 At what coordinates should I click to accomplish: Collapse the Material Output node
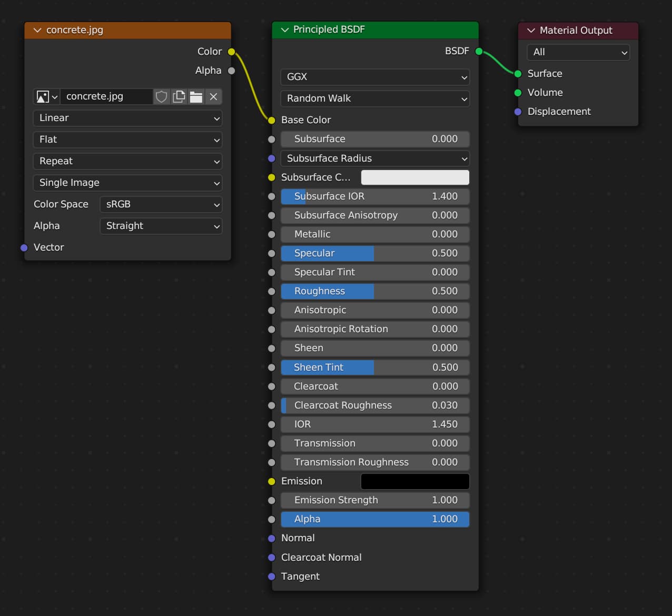click(531, 31)
